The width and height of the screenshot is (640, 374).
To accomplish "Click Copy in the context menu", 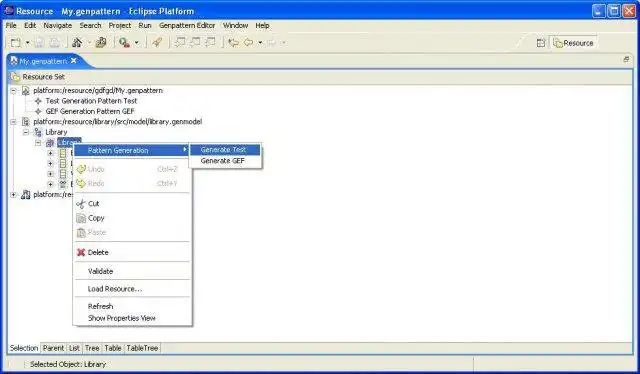I will [131, 218].
